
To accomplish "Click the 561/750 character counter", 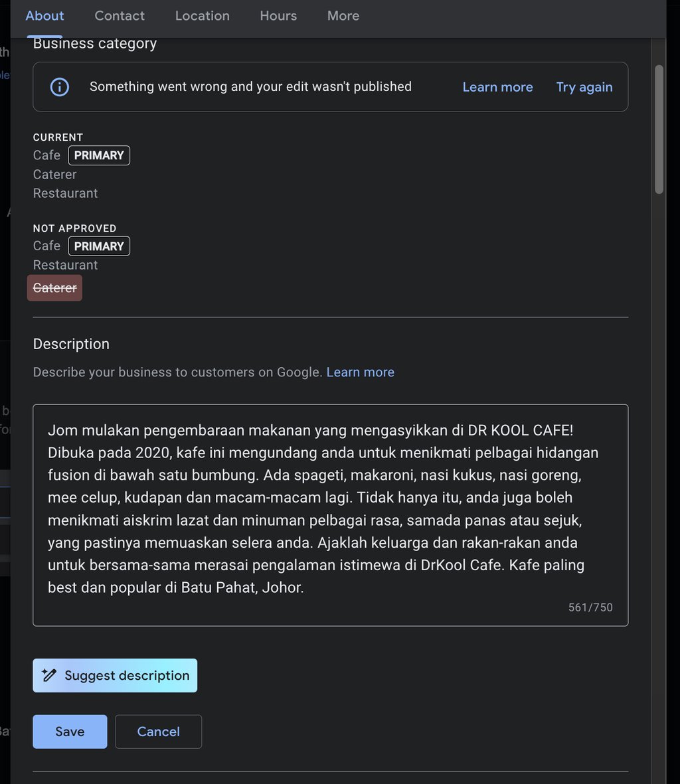I will pyautogui.click(x=590, y=607).
